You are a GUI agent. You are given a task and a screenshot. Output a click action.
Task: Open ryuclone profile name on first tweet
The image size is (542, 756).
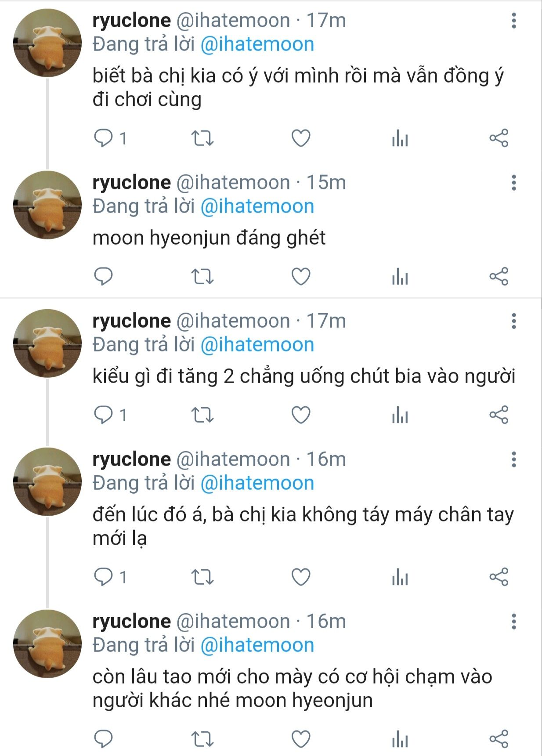(x=131, y=21)
